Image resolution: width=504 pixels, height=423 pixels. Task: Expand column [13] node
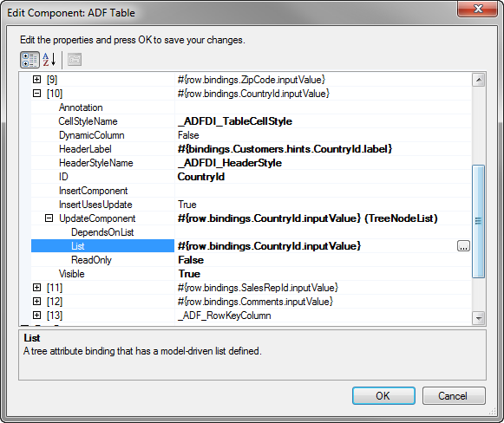(x=37, y=315)
